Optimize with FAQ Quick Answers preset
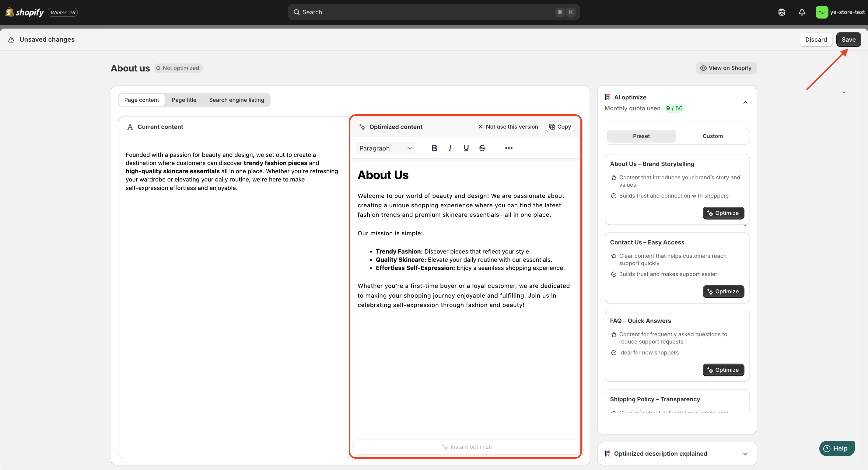This screenshot has width=868, height=470. [723, 370]
